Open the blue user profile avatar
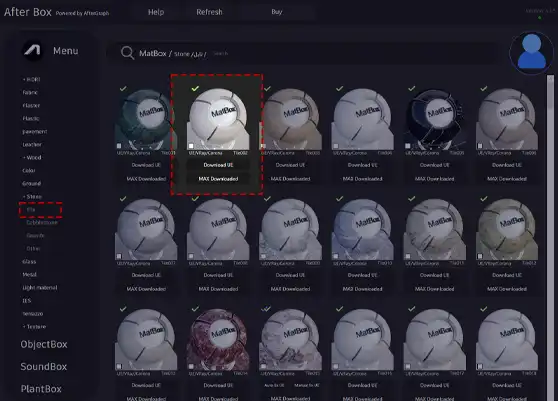558x401 pixels. point(531,52)
